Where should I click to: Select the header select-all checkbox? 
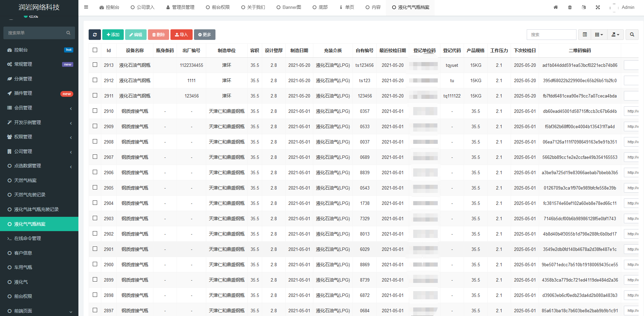click(x=95, y=50)
